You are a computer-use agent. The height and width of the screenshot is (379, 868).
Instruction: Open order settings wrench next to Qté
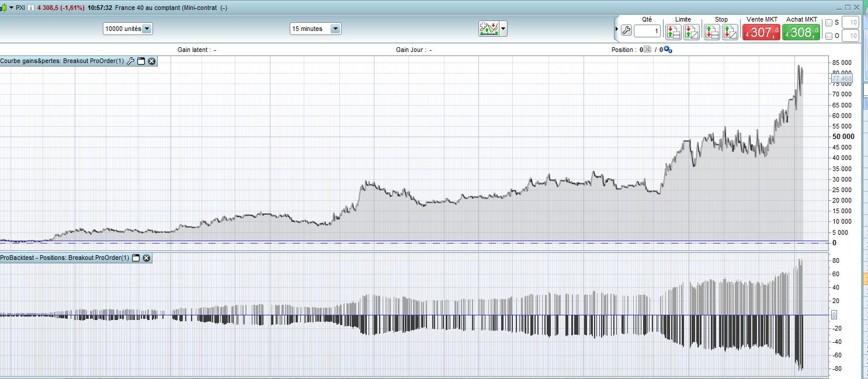(x=626, y=31)
